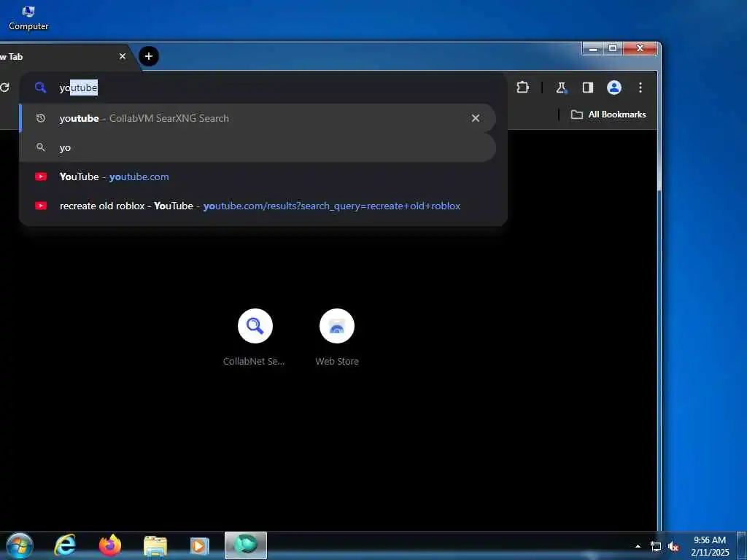Open the clock showing 9:56 AM
Viewport: 747px width, 560px height.
click(710, 546)
